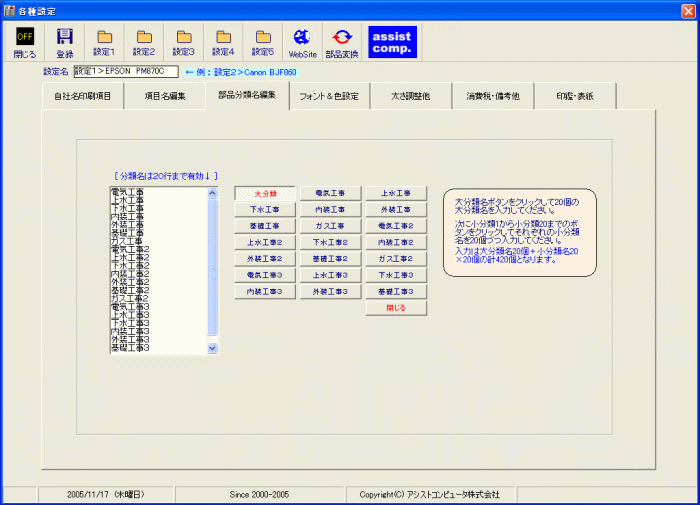Open the フォント＆色設定 tab

tap(329, 96)
